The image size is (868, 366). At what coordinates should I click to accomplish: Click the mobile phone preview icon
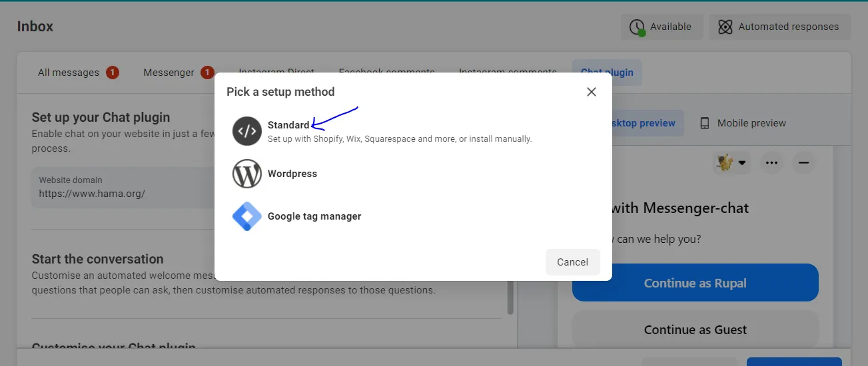click(x=704, y=123)
